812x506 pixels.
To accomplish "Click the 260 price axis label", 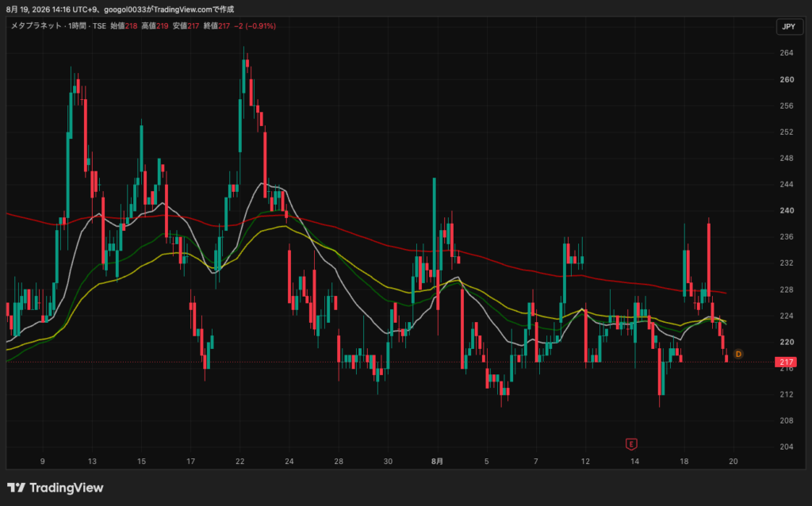I will click(787, 80).
